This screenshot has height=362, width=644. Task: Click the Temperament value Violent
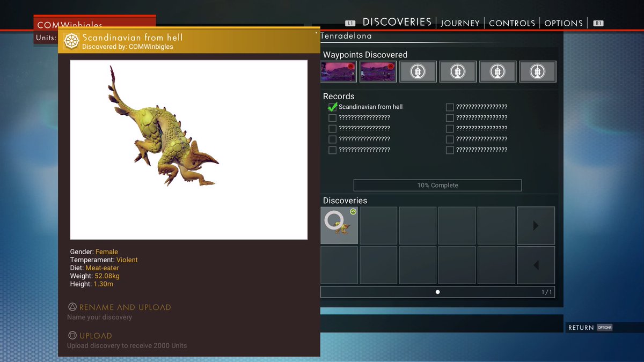point(127,260)
